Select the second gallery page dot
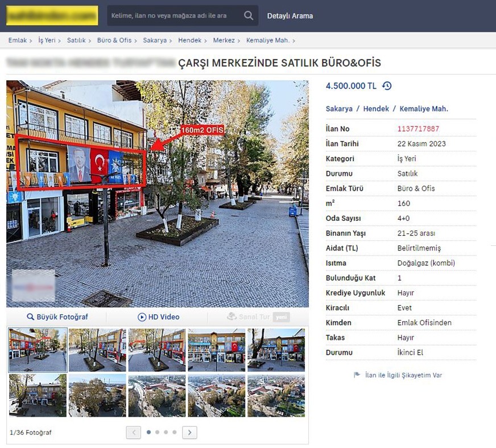496x448 pixels. pos(158,433)
